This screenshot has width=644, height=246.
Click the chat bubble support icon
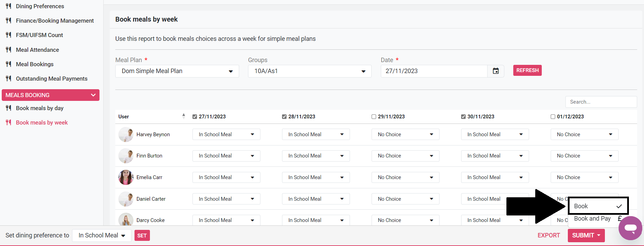click(630, 228)
